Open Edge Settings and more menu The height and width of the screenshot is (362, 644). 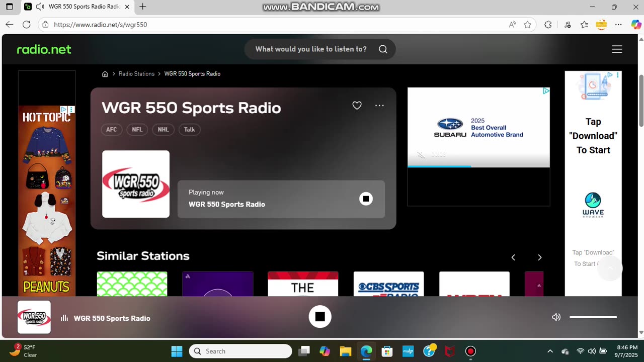click(x=618, y=25)
